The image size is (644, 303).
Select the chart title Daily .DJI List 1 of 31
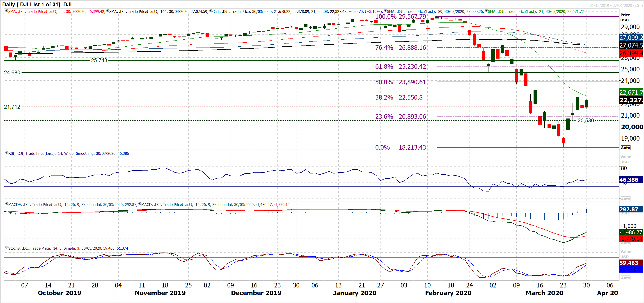[x=37, y=5]
